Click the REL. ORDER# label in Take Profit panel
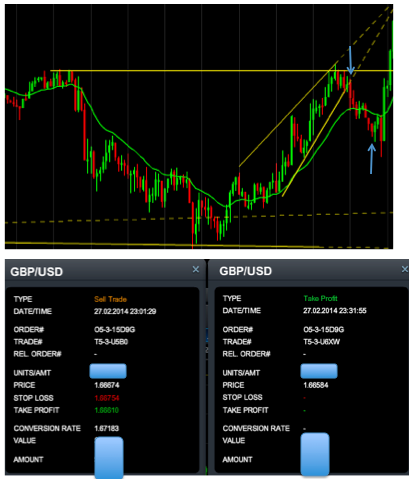Viewport: 409px width, 479px height. (x=246, y=354)
